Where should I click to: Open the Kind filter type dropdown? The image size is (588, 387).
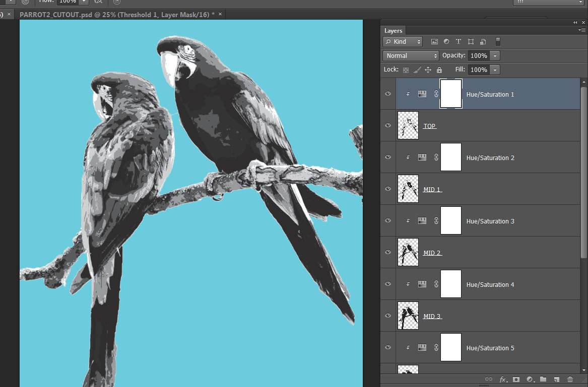[x=402, y=42]
